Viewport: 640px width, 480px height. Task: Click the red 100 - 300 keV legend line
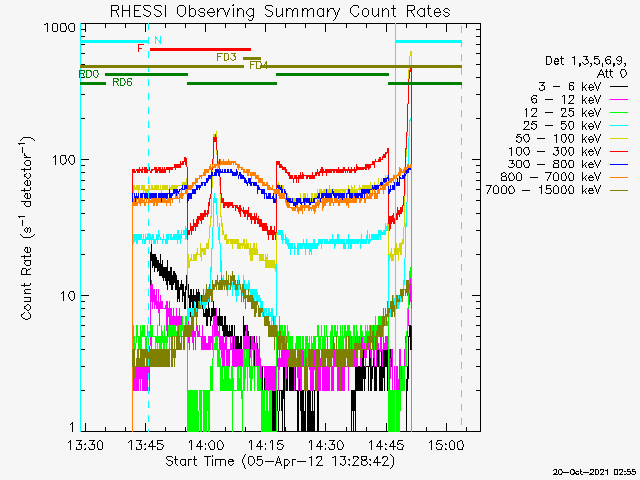click(x=619, y=151)
